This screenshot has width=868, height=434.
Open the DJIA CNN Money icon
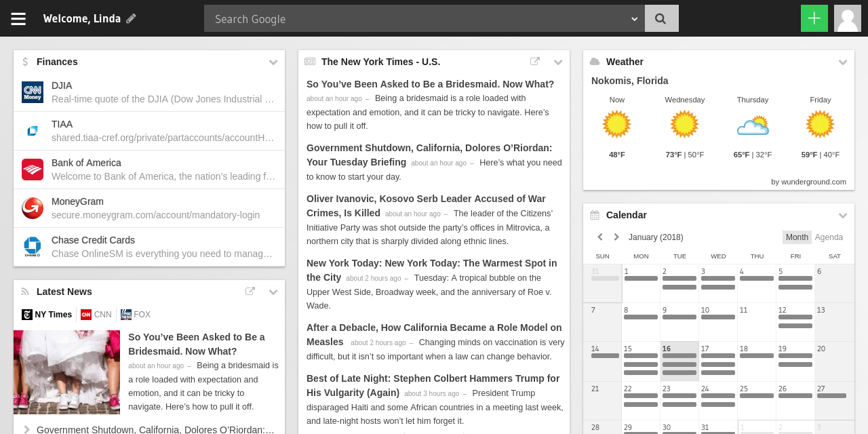click(33, 92)
